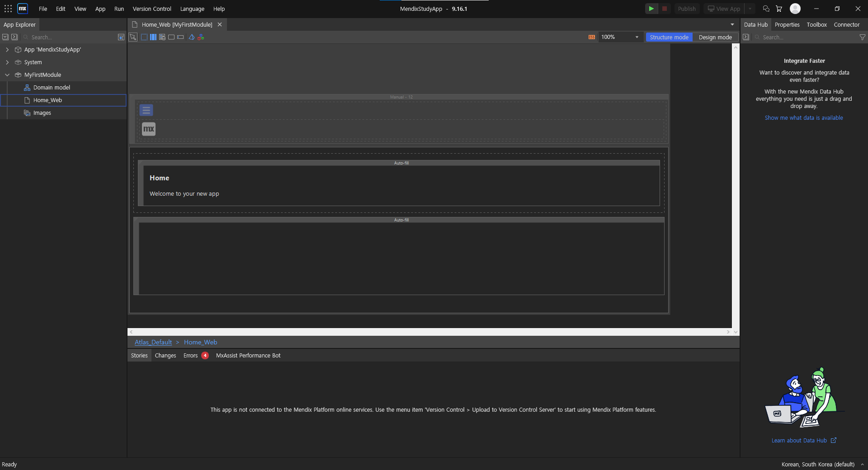Insert a data view widget from toolbar

(162, 37)
